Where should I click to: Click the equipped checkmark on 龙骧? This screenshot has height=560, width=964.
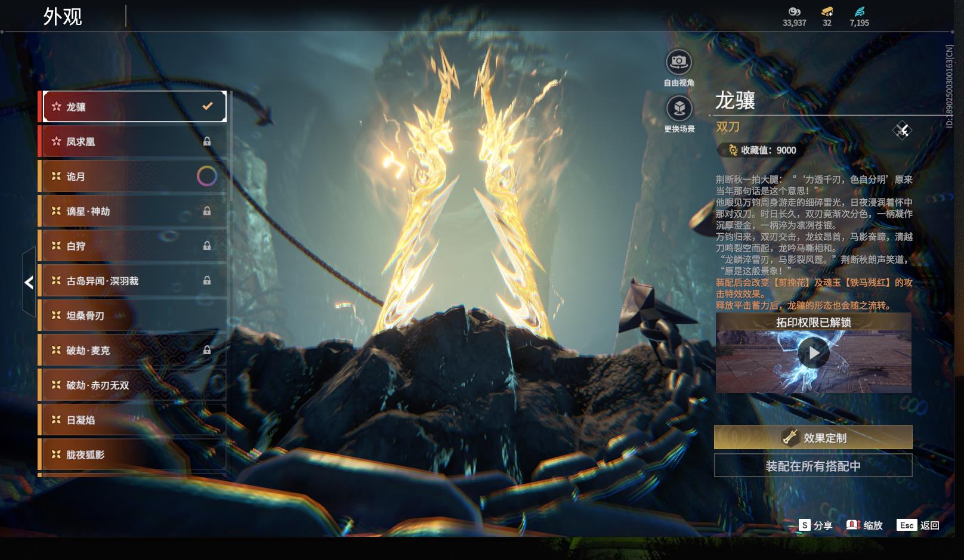click(x=208, y=106)
